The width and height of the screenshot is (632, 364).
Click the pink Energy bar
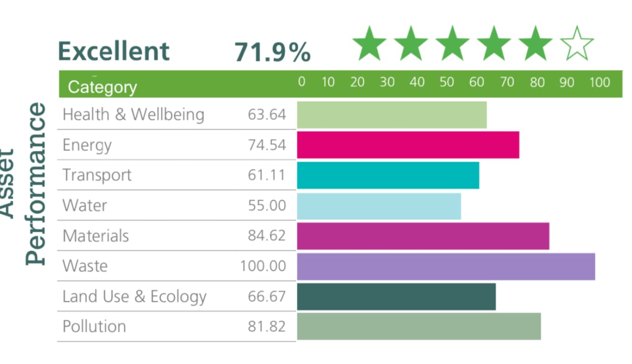click(408, 145)
